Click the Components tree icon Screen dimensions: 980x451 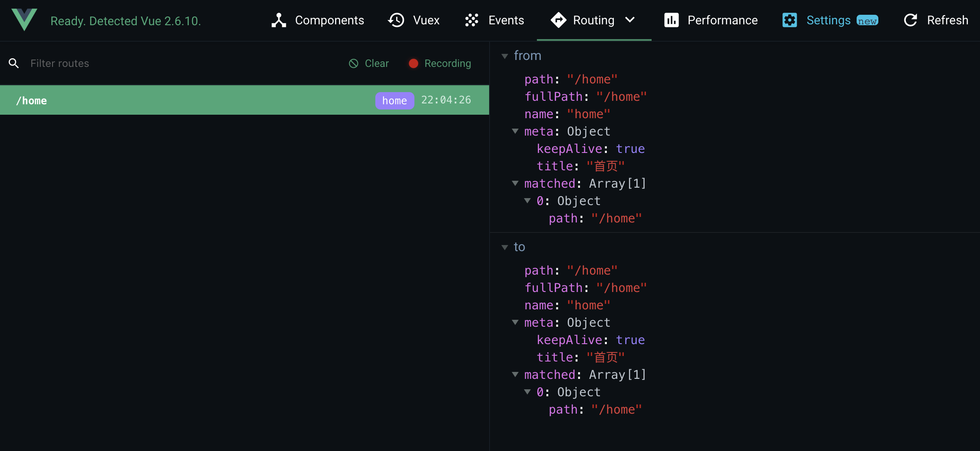tap(279, 20)
